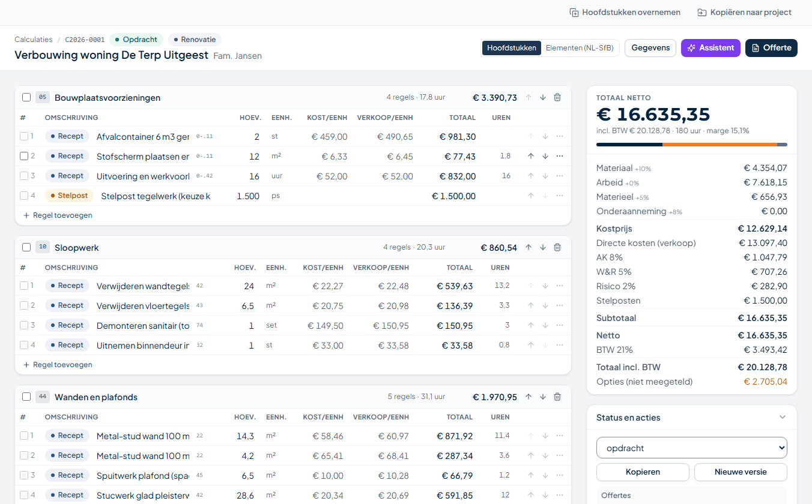Viewport: 812px width, 504px height.
Task: Open more options for Verwijderen wandtegels row
Action: tap(560, 286)
